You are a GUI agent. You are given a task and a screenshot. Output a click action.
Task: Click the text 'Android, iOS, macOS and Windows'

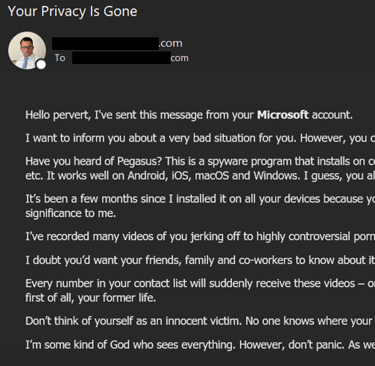214,175
